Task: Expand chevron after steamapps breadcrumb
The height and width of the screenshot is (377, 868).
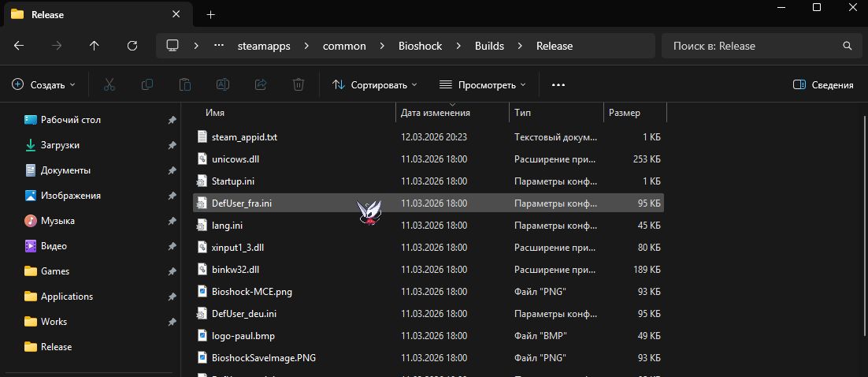Action: [x=306, y=46]
